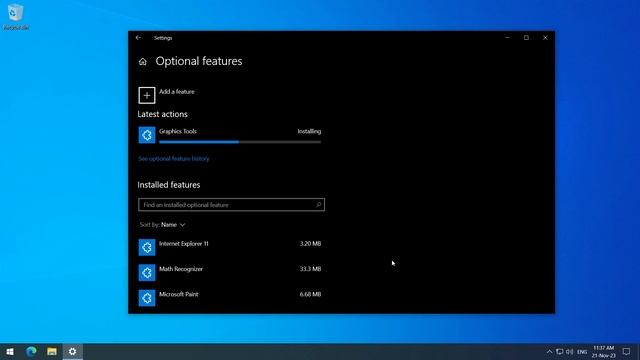This screenshot has width=640, height=360.
Task: Click the ENG language indicator
Action: [x=582, y=352]
